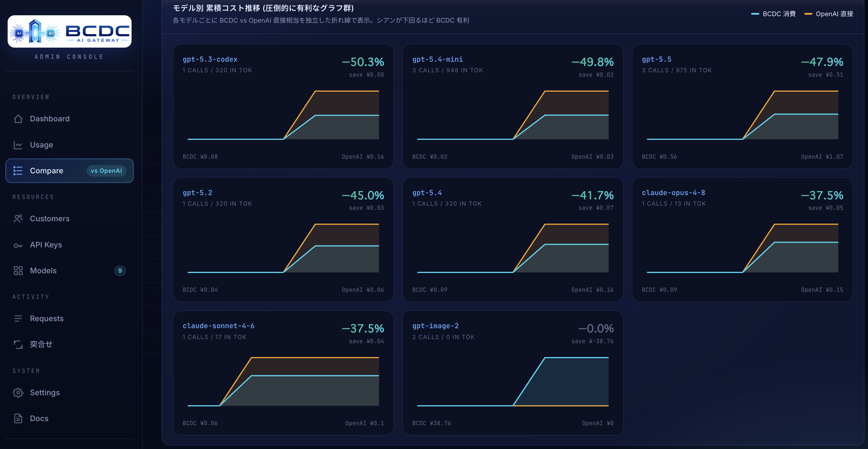Open Settings from the sidebar
The width and height of the screenshot is (868, 449).
point(69,392)
